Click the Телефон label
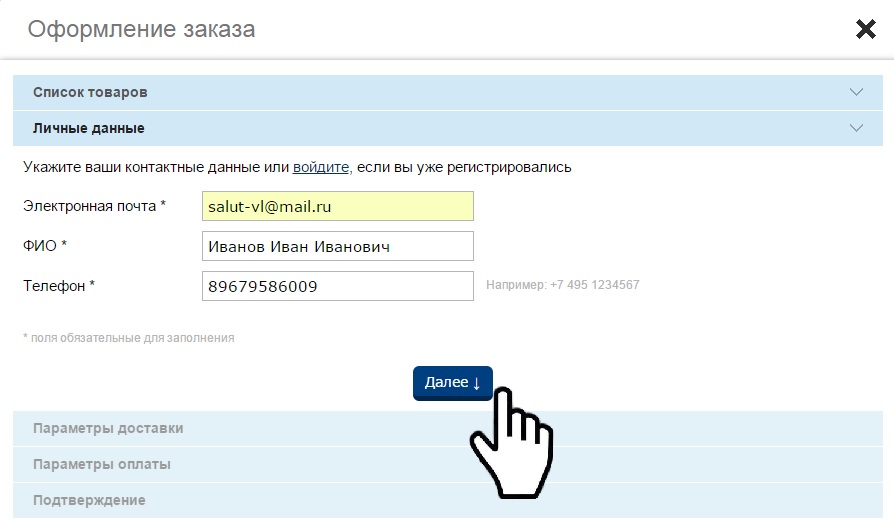Viewport: 894px width, 530px height. [59, 286]
